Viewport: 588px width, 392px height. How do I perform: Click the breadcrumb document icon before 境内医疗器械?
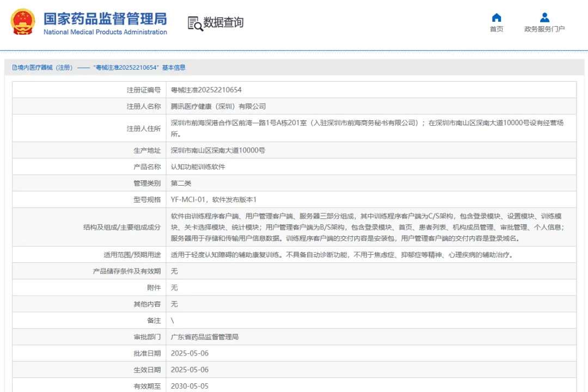click(x=15, y=68)
